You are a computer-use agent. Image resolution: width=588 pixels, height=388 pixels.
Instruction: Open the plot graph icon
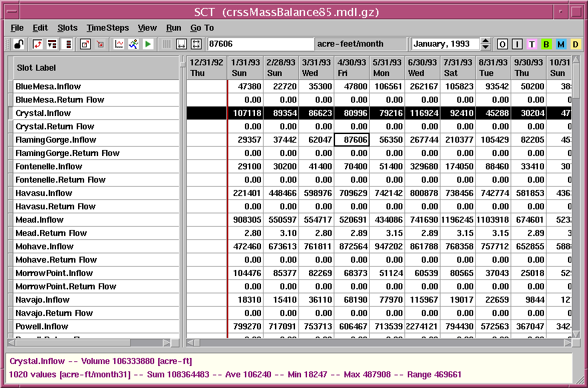pos(119,44)
